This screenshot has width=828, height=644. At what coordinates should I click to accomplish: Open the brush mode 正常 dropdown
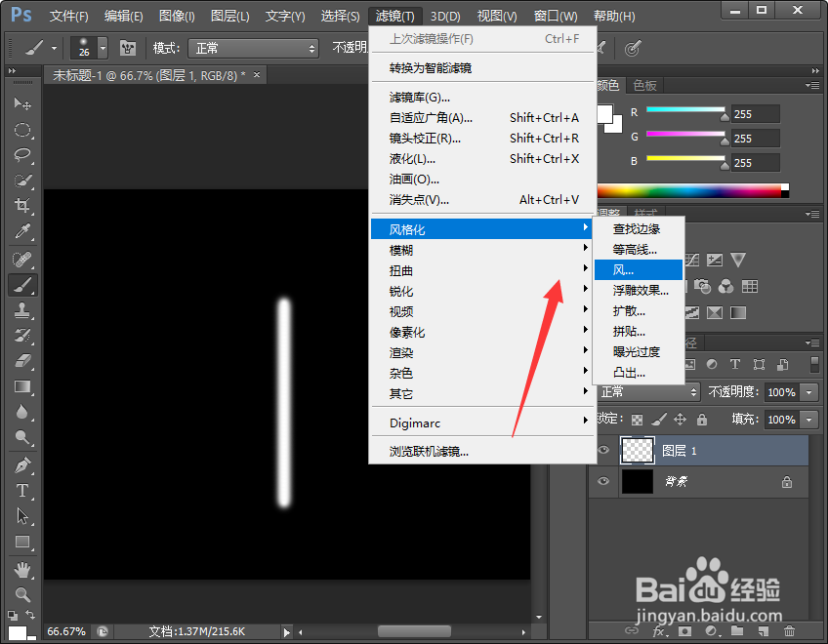coord(252,47)
